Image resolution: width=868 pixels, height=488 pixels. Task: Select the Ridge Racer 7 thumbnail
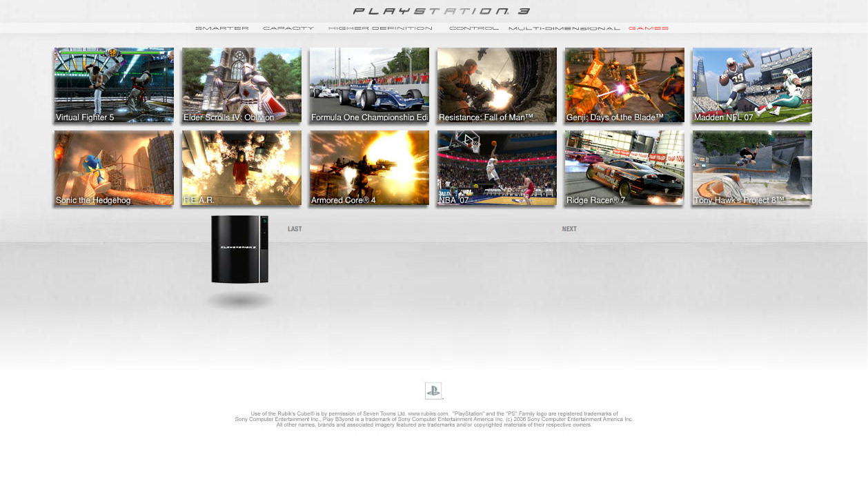coord(624,168)
